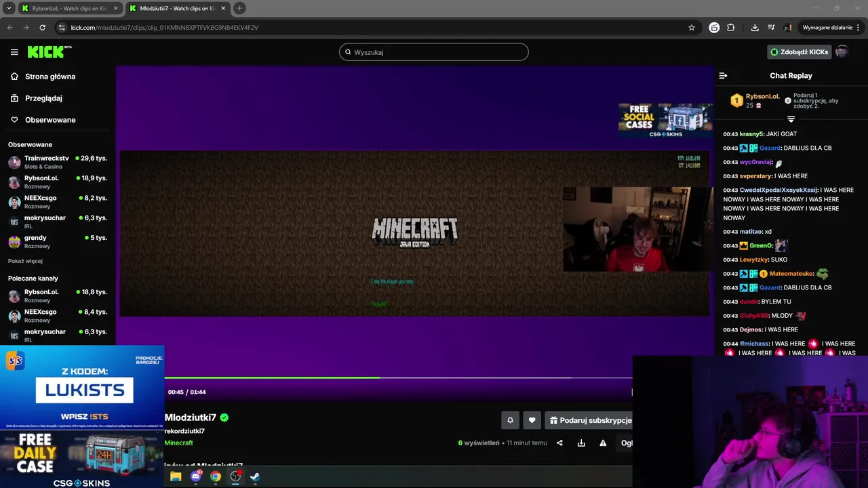Click chat user svperstary's name
This screenshot has width=868, height=488.
pos(755,176)
